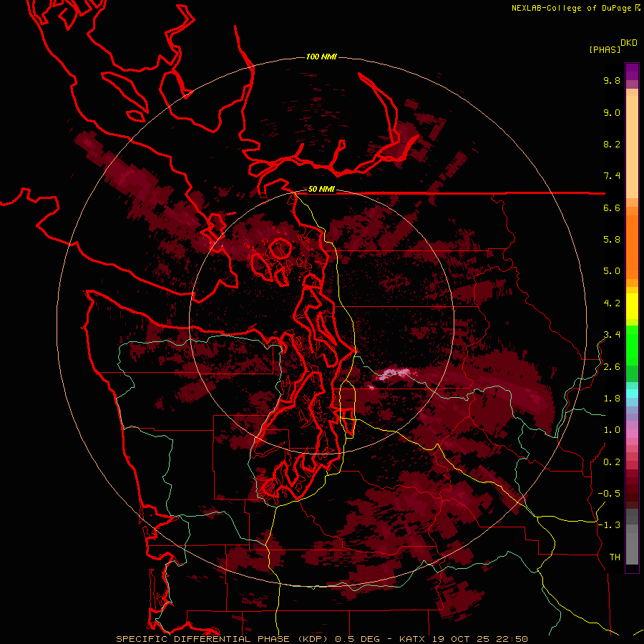Click the 6.6 legend value
Screen dimensions: 644x644
(612, 208)
